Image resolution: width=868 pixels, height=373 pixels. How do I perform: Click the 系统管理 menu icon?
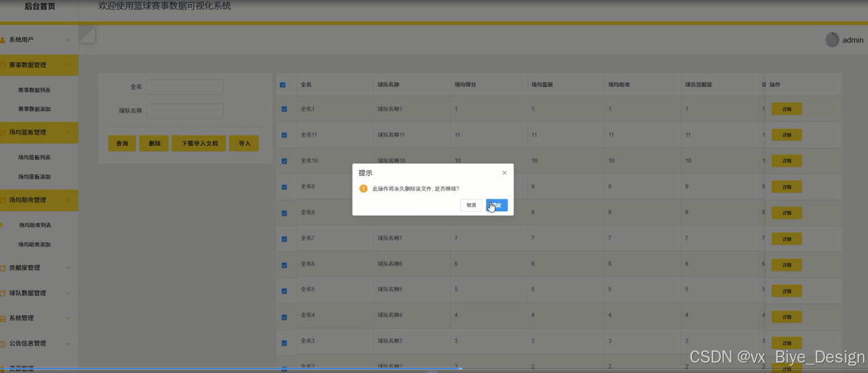(x=3, y=318)
